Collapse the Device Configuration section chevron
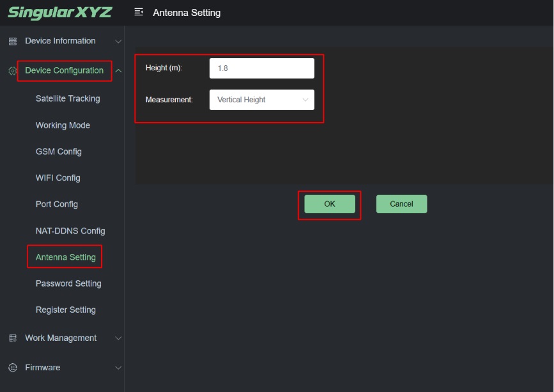The width and height of the screenshot is (554, 392). [118, 71]
